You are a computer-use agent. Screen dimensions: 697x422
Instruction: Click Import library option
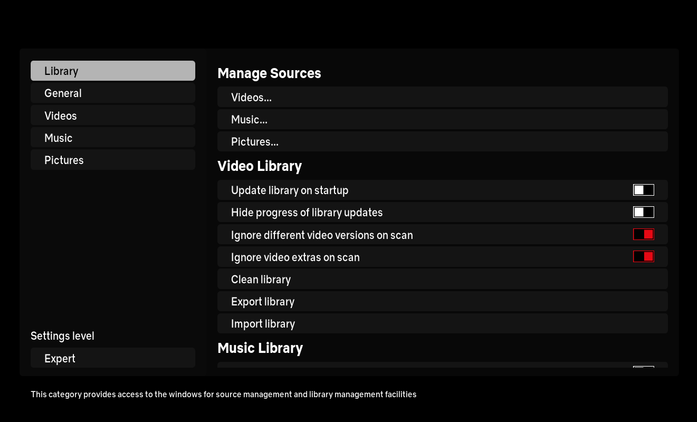click(x=442, y=324)
